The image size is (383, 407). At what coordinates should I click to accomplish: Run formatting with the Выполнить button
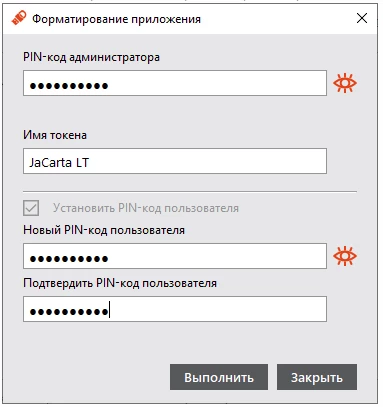click(219, 377)
